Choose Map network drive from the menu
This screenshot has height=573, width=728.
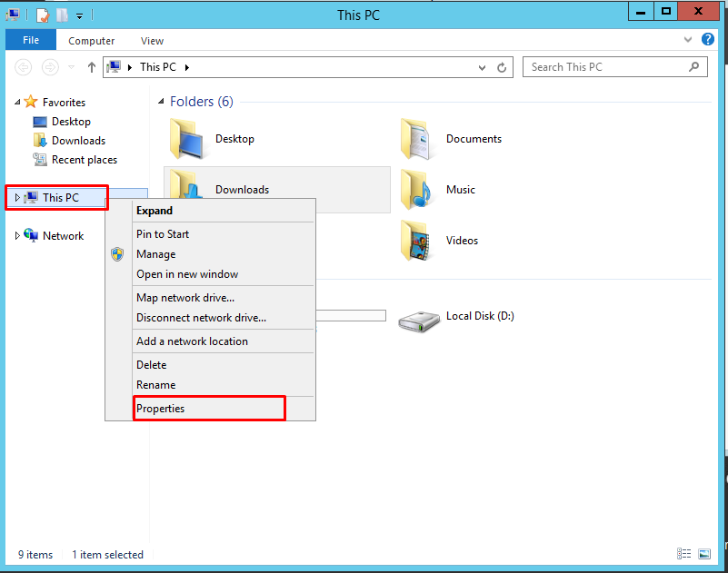[x=184, y=297]
